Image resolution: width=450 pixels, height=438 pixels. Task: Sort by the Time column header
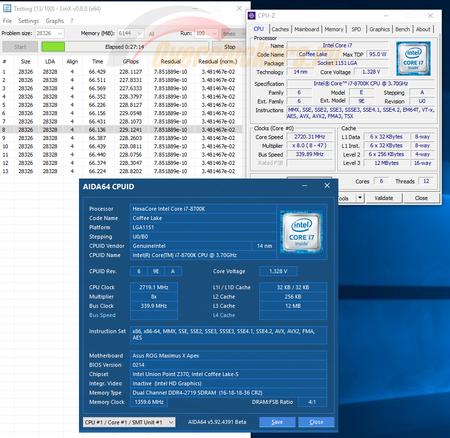coord(97,62)
